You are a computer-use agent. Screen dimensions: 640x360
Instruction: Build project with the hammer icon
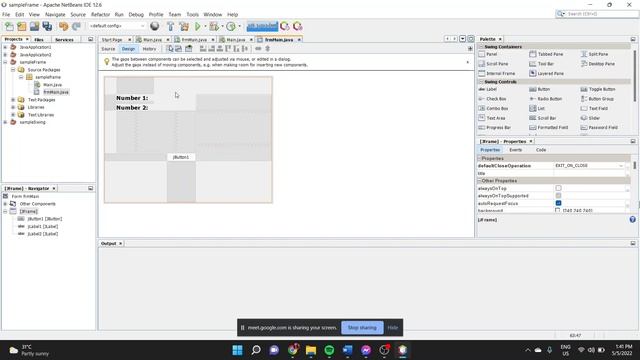point(171,27)
